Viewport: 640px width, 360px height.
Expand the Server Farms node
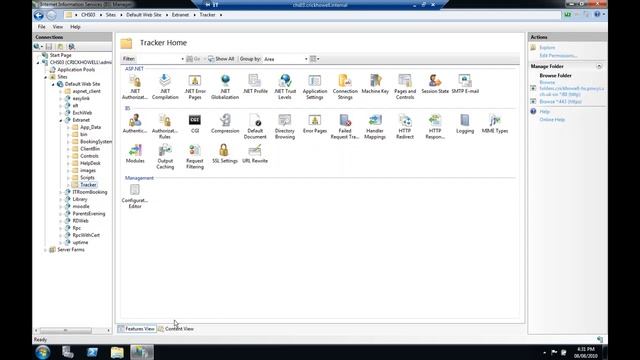click(46, 250)
